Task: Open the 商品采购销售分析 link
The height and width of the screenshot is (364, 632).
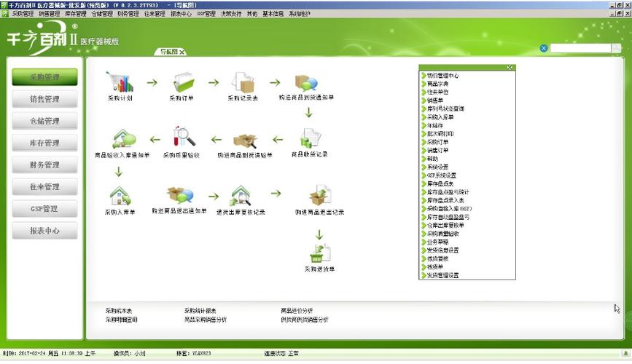Action: point(206,320)
